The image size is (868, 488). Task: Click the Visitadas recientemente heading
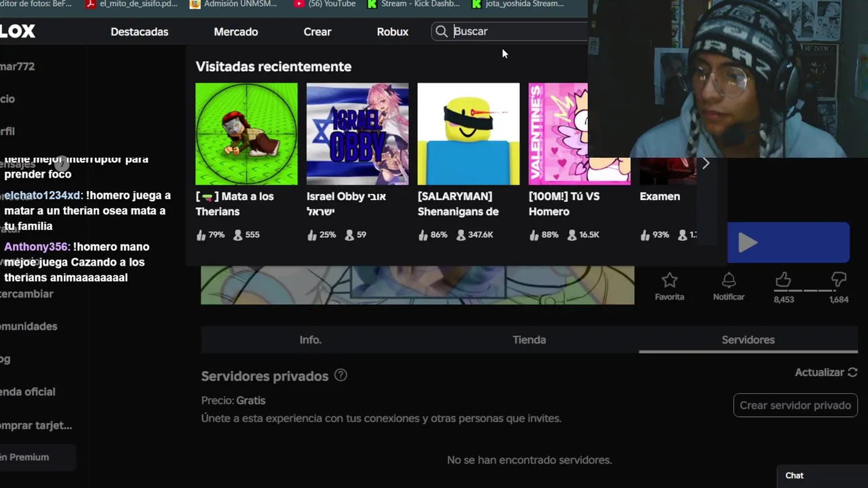273,66
